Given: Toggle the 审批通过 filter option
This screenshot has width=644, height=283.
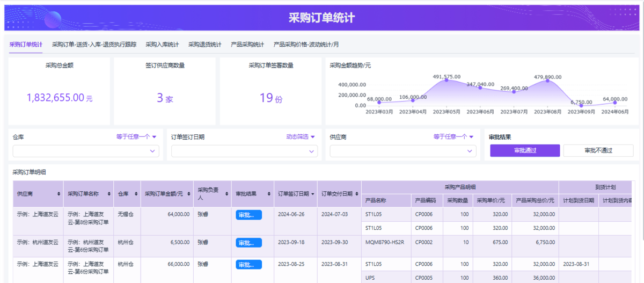Looking at the screenshot, I should 524,151.
